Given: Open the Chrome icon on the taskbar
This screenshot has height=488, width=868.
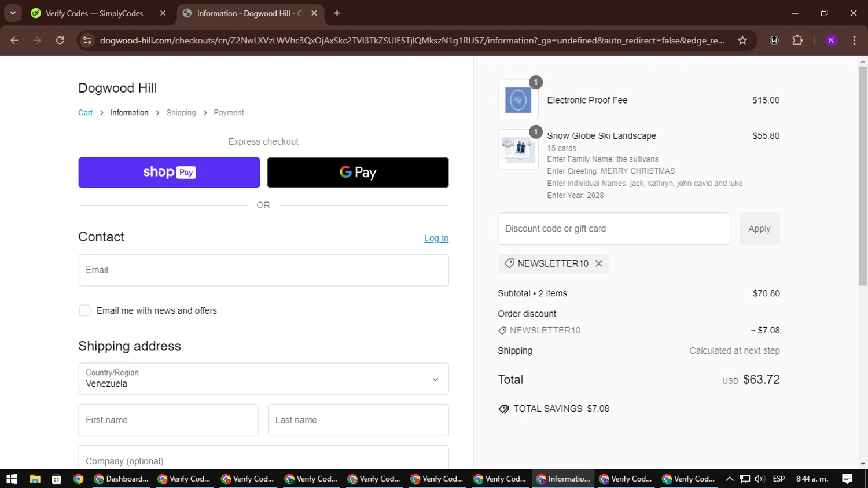Looking at the screenshot, I should pyautogui.click(x=78, y=479).
